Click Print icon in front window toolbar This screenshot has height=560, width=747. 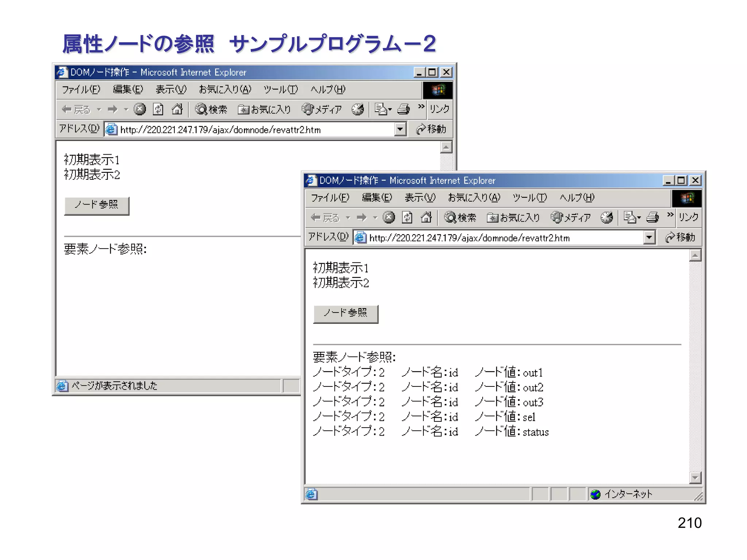click(653, 218)
